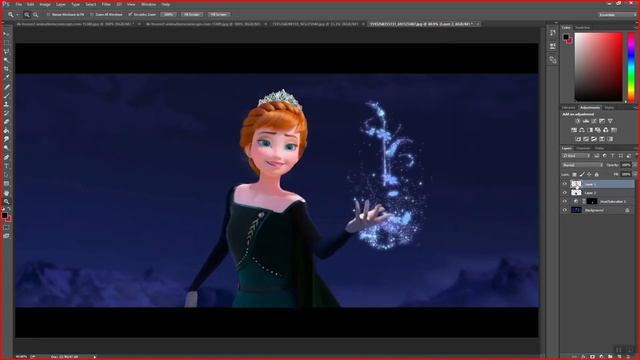640x360 pixels.
Task: Hide Layer 2 visibility eye
Action: (565, 193)
